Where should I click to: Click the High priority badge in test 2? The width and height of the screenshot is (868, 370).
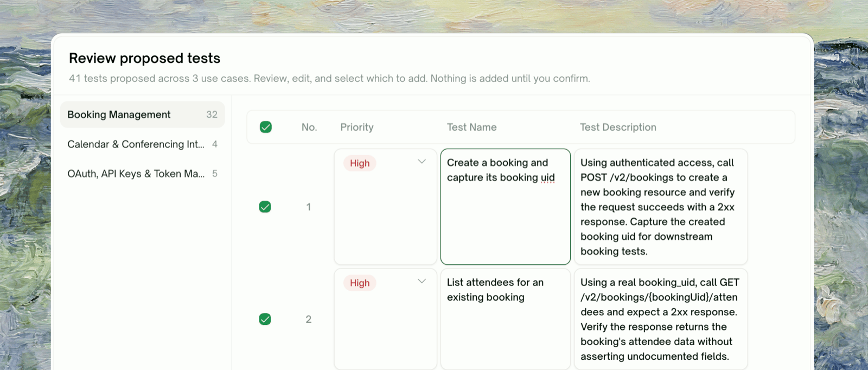coord(360,283)
